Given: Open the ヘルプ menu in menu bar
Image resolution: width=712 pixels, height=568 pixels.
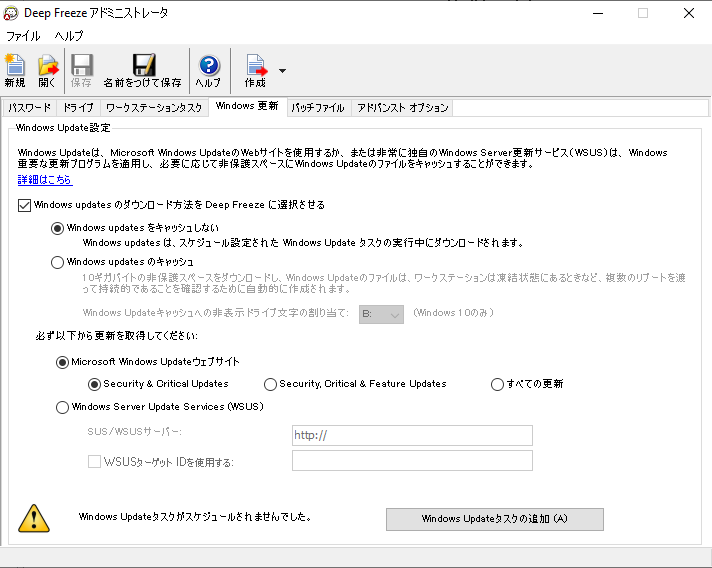Looking at the screenshot, I should pyautogui.click(x=69, y=36).
